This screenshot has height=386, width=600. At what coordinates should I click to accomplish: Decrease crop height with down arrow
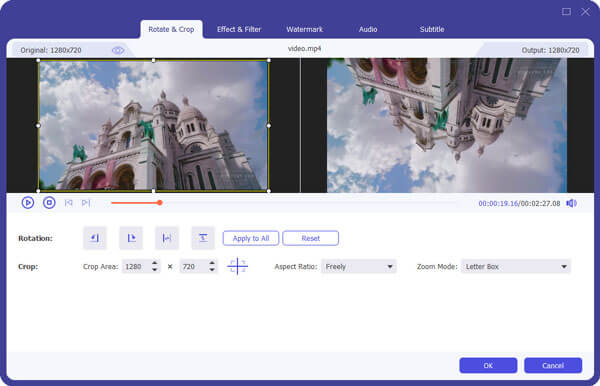tap(212, 270)
